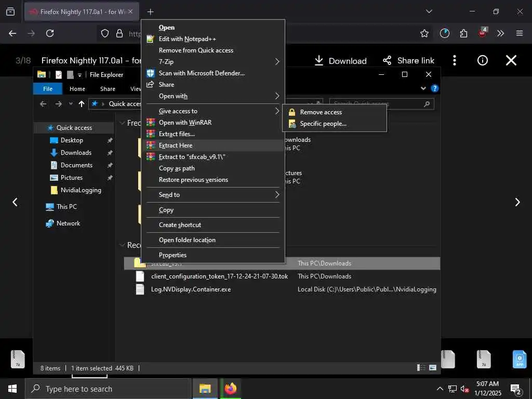The height and width of the screenshot is (399, 532).
Task: Click the taskbar search box
Action: (108, 389)
